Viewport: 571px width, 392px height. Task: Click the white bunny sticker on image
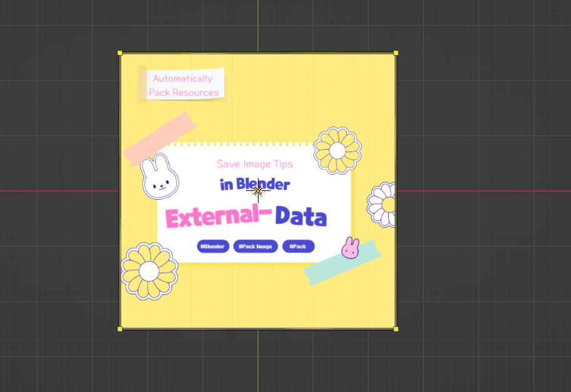pyautogui.click(x=160, y=177)
